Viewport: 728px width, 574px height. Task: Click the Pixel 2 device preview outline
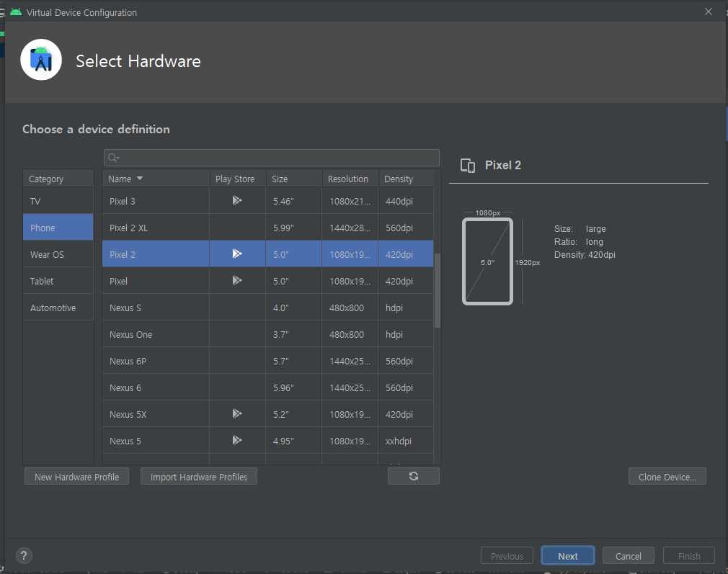click(487, 261)
